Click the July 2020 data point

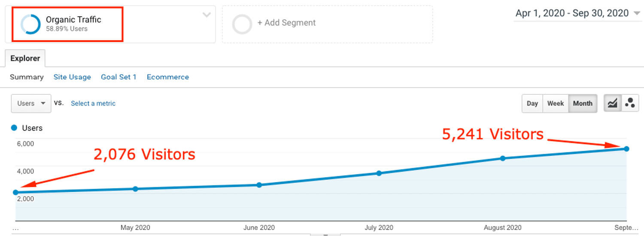pyautogui.click(x=379, y=173)
